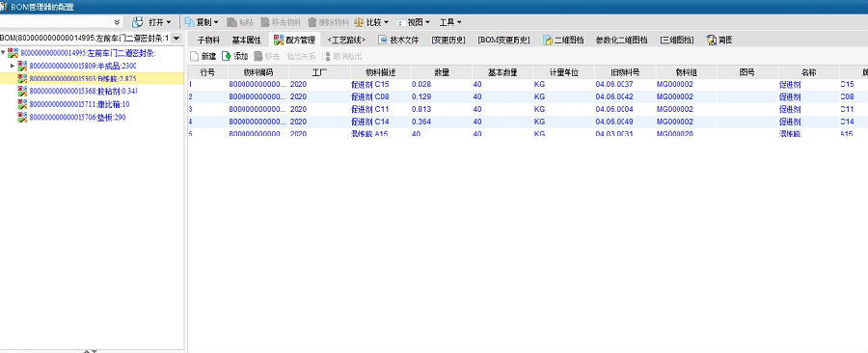Click old material number 04.06.0037
Image resolution: width=868 pixels, height=353 pixels.
pos(614,85)
